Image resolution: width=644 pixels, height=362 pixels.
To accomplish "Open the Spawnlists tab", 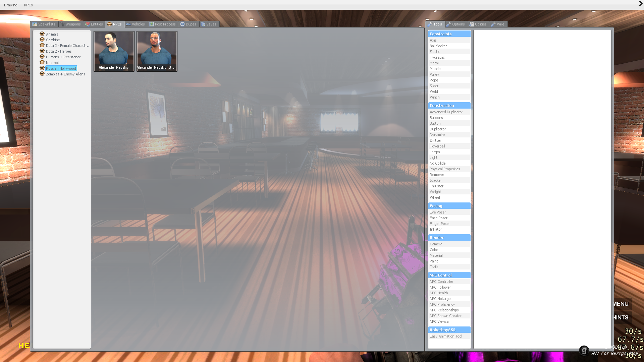I will point(44,24).
